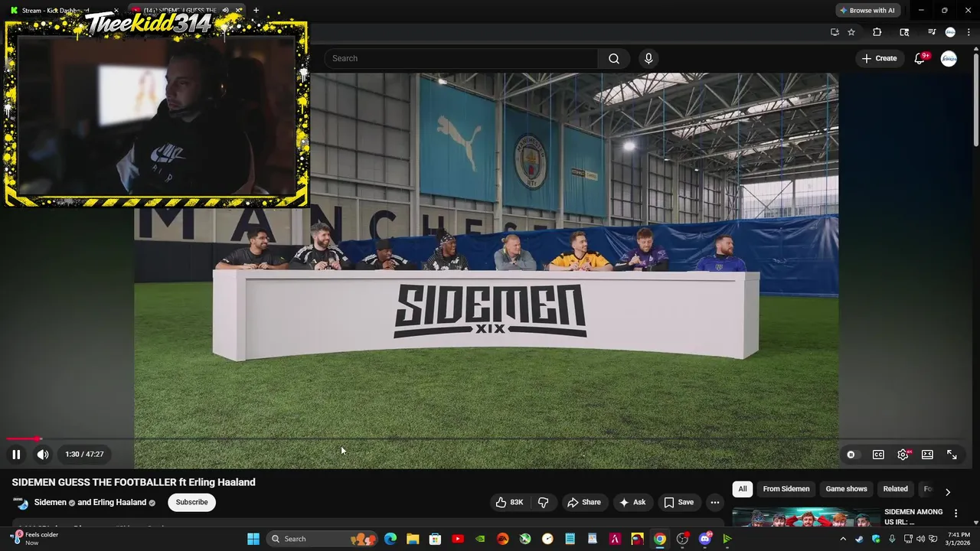Click the YouTube search field
Image resolution: width=980 pixels, height=551 pixels.
[x=461, y=58]
